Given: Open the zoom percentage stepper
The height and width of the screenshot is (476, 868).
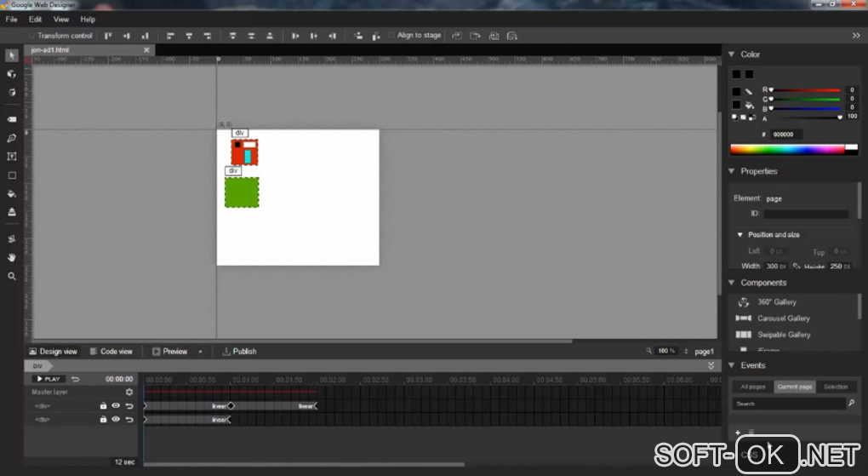Looking at the screenshot, I should coord(686,352).
